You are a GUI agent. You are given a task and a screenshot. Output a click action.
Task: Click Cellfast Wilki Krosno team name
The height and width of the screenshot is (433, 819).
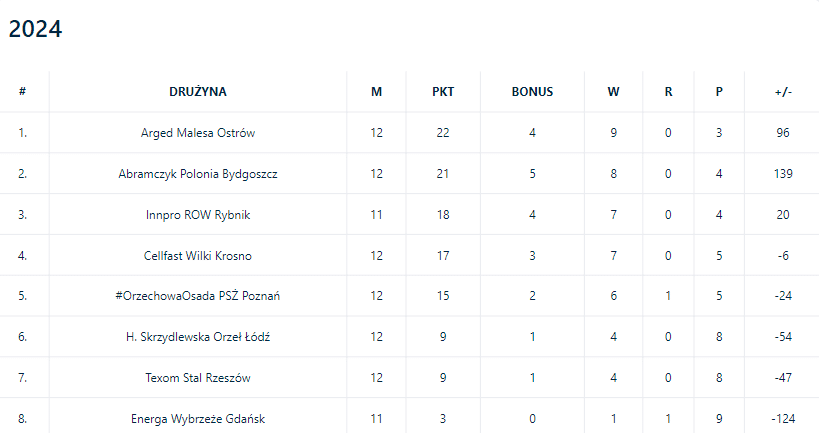(x=198, y=256)
